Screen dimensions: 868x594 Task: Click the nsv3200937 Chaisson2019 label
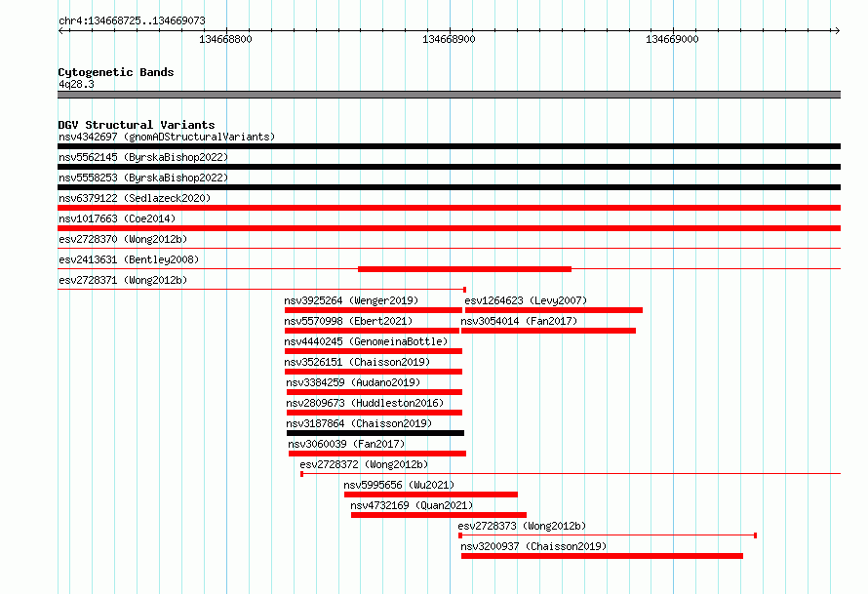[x=533, y=546]
